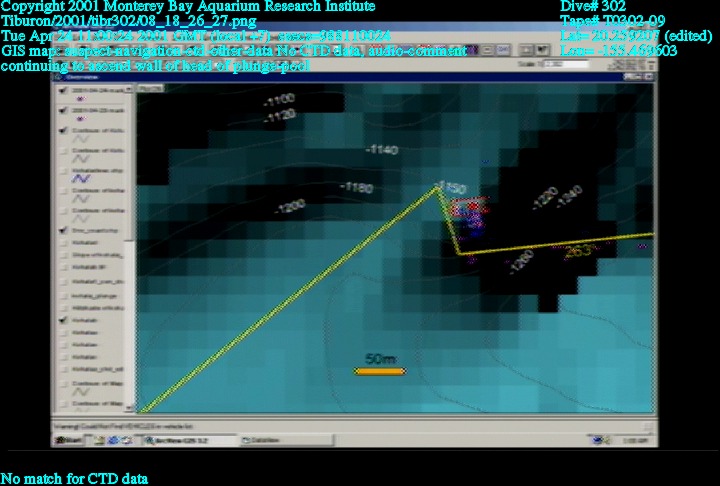Click first quick launch icon beside Start

[100, 441]
